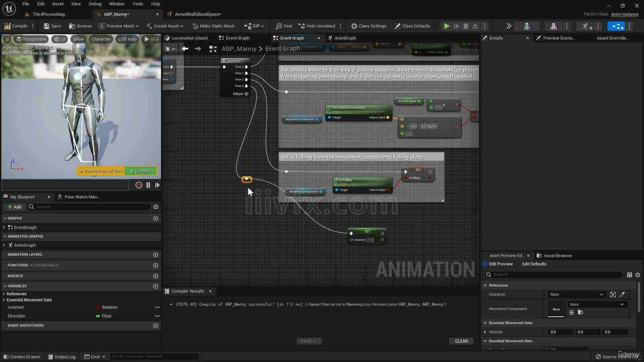Add a new graph with plus icon
This screenshot has height=362, width=644.
click(156, 218)
